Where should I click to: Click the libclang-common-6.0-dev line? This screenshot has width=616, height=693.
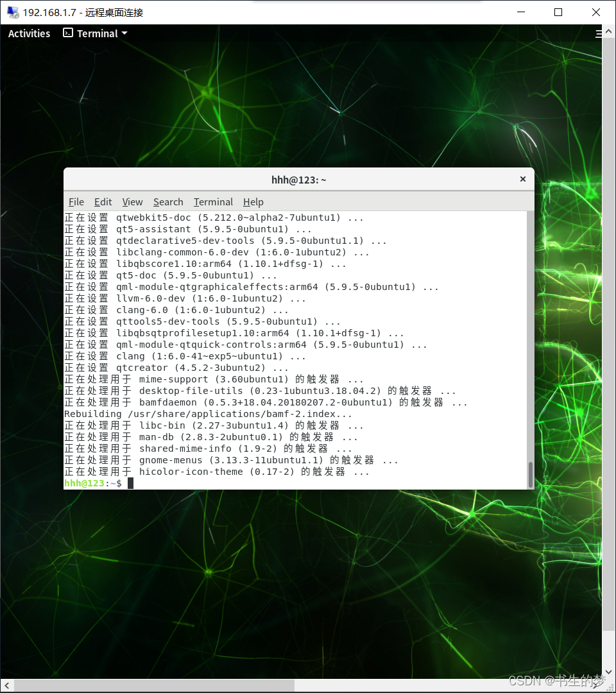point(216,252)
